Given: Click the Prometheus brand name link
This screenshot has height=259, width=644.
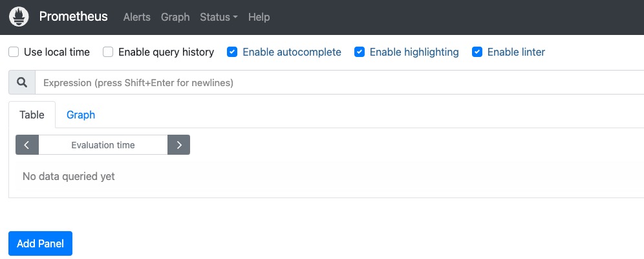Looking at the screenshot, I should (x=74, y=16).
